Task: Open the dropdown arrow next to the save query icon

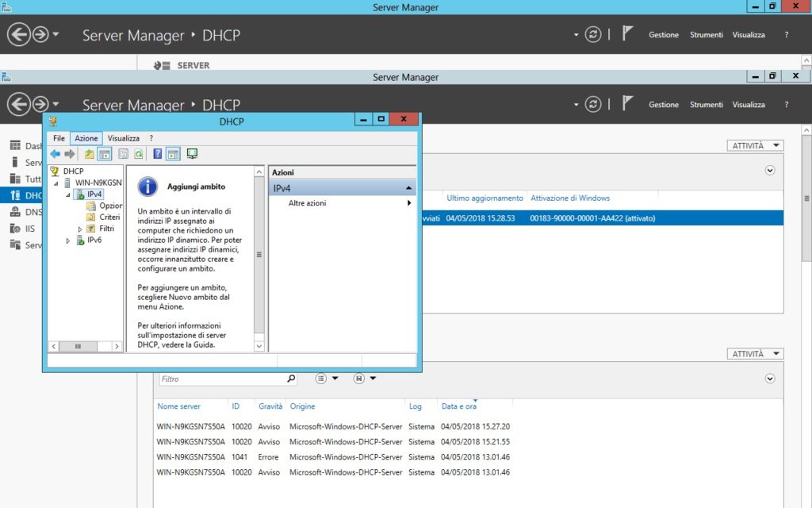Action: 373,379
